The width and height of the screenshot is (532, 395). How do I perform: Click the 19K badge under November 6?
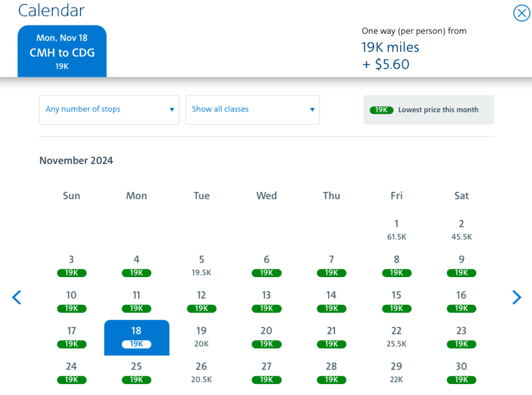(267, 273)
